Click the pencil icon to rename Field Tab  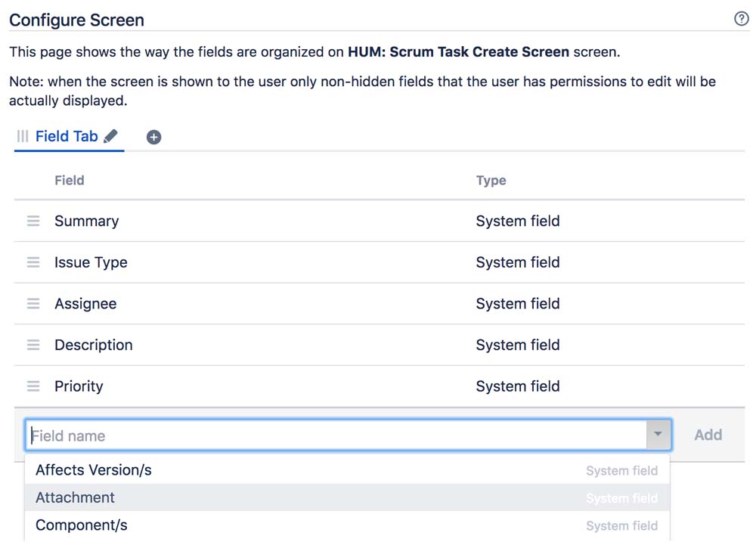pyautogui.click(x=111, y=136)
